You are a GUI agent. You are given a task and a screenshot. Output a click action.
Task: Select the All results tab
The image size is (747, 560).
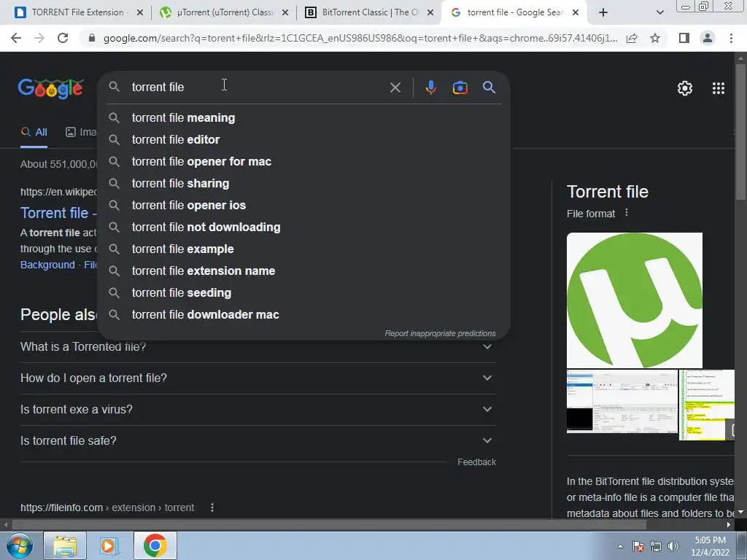click(x=34, y=133)
